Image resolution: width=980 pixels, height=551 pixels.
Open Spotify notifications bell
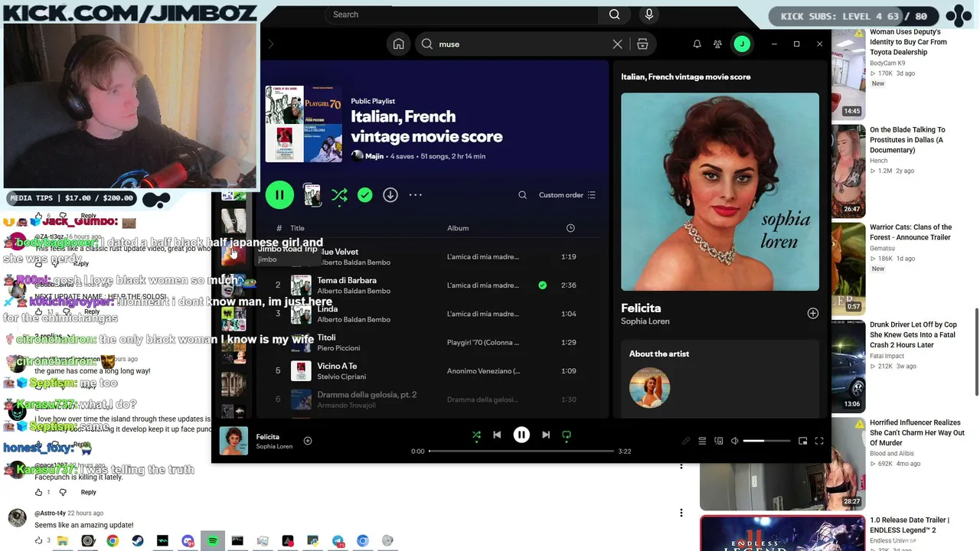pos(697,44)
